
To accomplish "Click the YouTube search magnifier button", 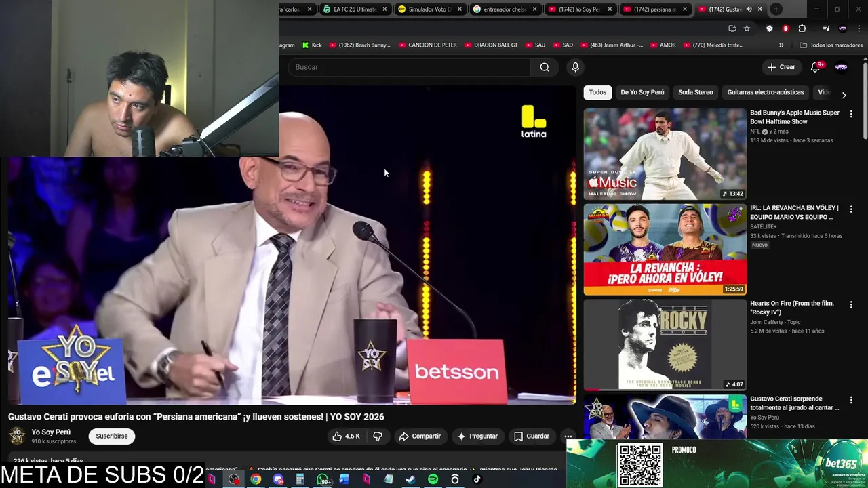I will pyautogui.click(x=545, y=67).
